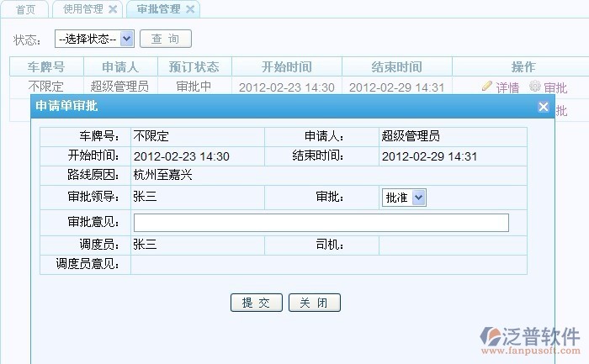
Task: Click the 预订状态 column header
Action: point(194,67)
